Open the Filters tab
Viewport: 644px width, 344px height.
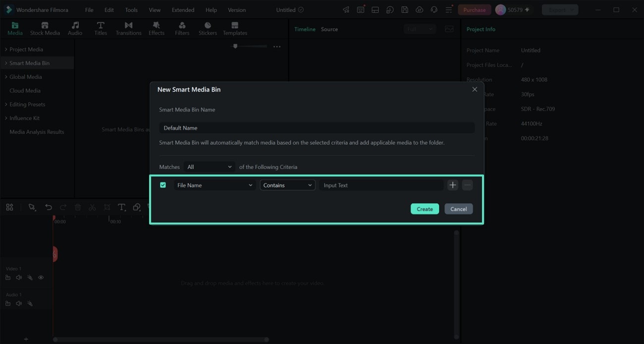[182, 29]
